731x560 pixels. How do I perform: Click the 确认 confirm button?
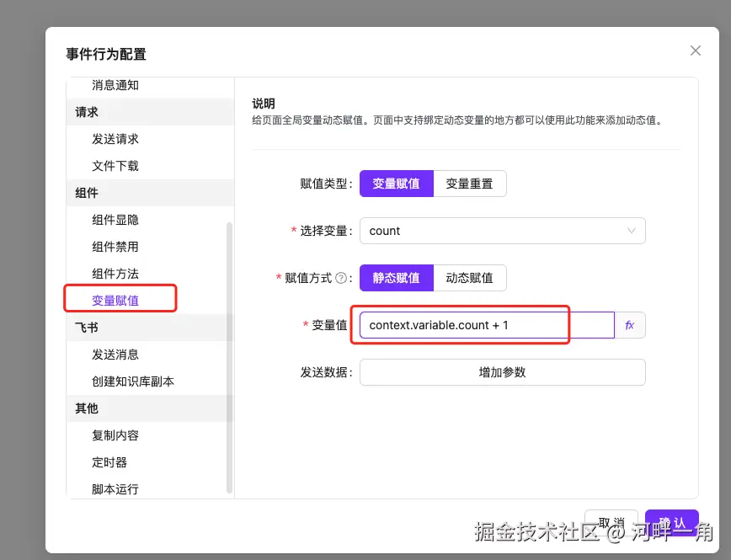click(x=672, y=523)
